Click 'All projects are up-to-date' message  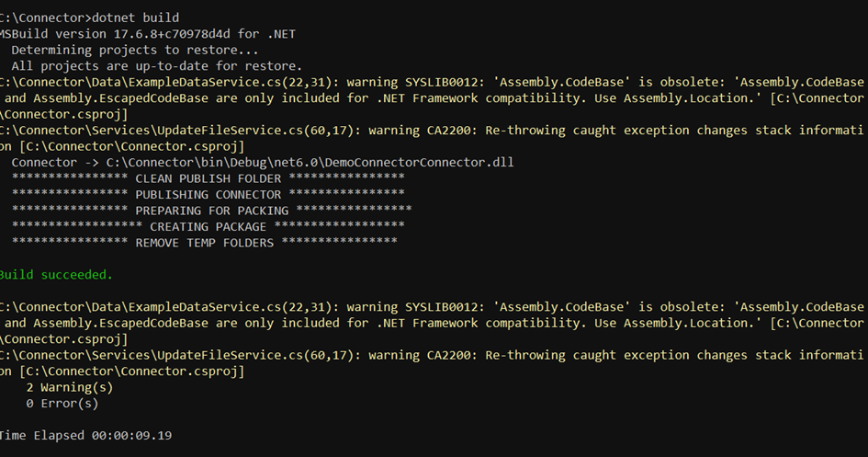coord(157,66)
